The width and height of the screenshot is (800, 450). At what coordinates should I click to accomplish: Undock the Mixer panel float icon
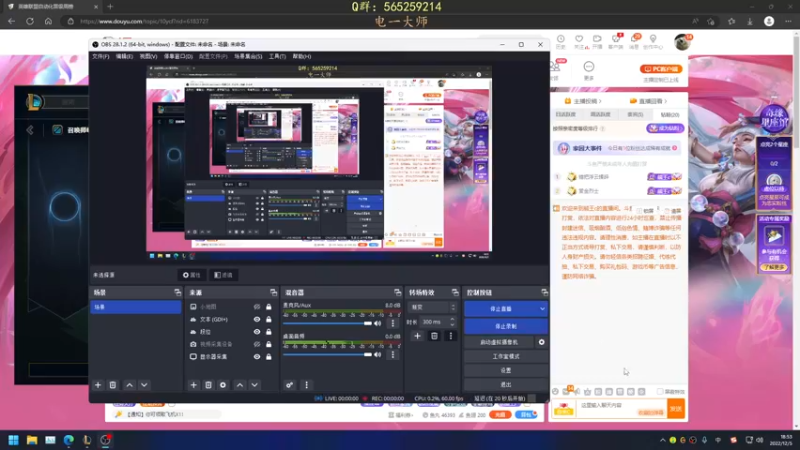(397, 292)
